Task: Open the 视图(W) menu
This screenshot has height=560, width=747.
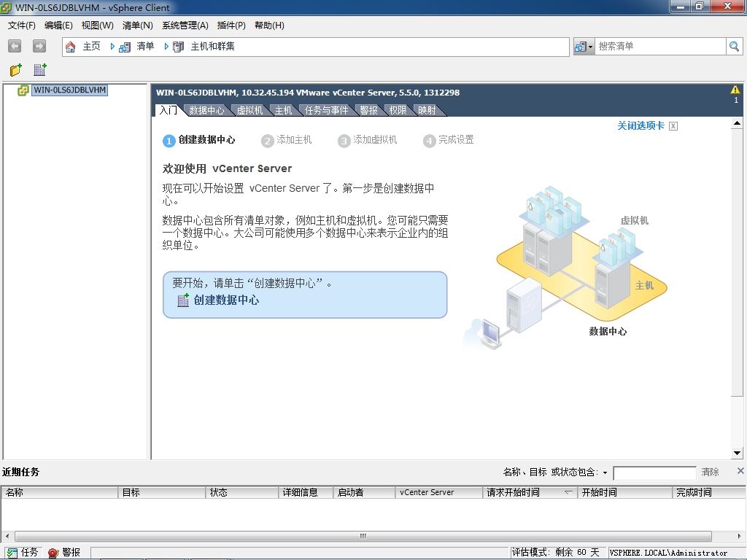Action: [97, 26]
